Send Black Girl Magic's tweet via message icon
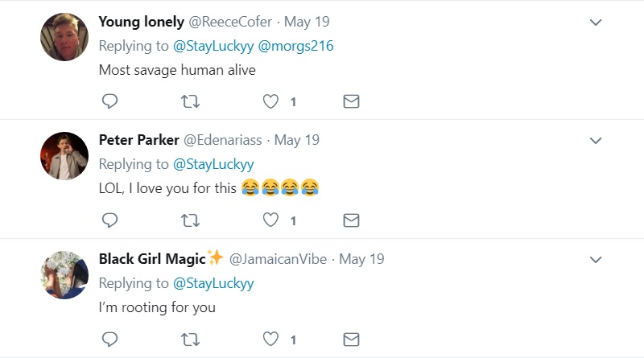 pos(351,339)
